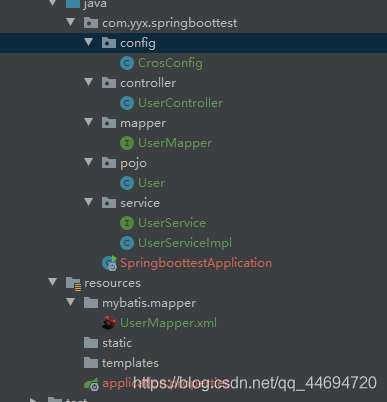Select the pojo package label
387x402 pixels.
pos(133,164)
